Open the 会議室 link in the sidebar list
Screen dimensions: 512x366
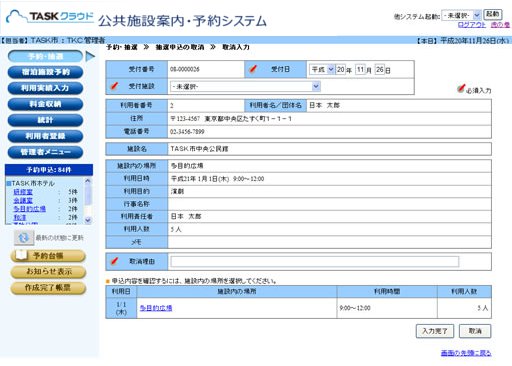point(23,200)
